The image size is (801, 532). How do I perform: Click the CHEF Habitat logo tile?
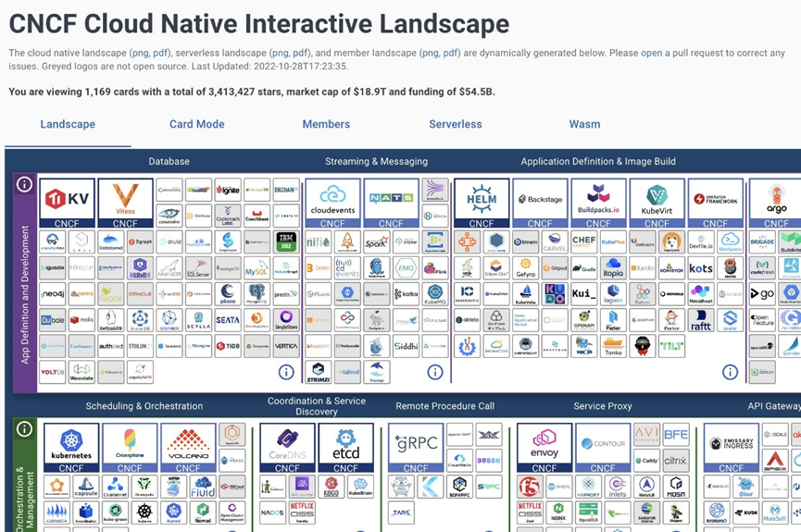[x=584, y=242]
